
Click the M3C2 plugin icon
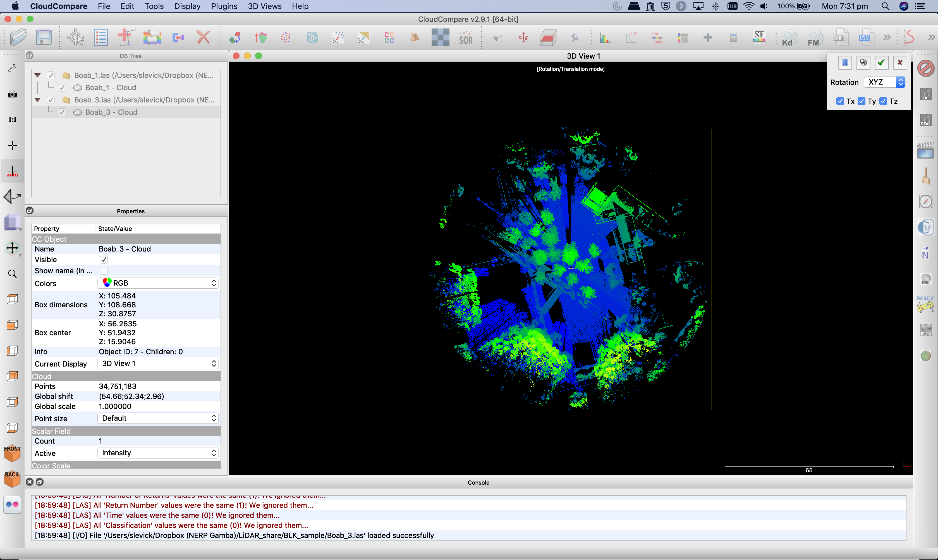pos(925,305)
